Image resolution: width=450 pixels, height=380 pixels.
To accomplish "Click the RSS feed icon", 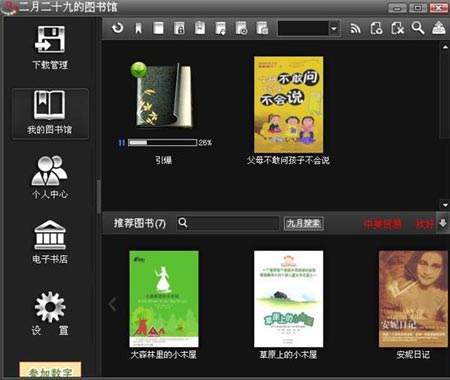I will pyautogui.click(x=355, y=29).
